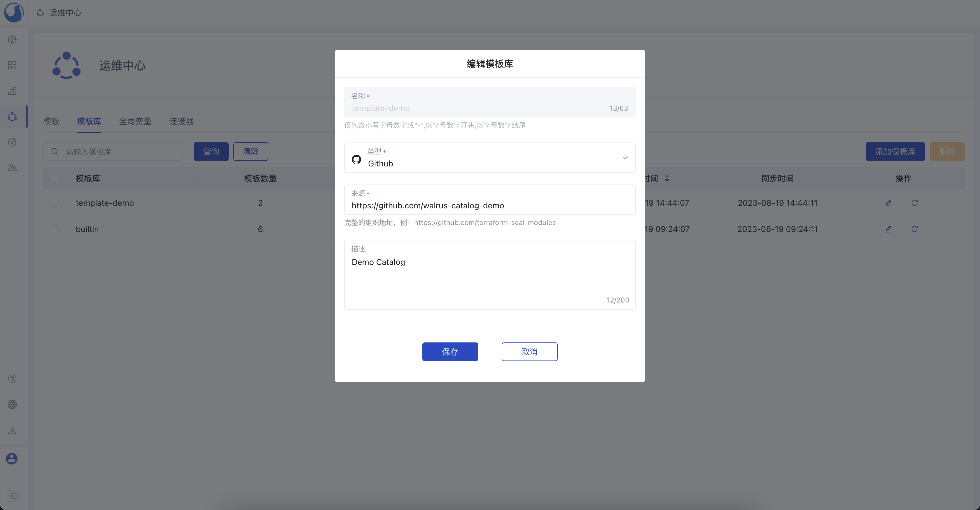This screenshot has width=980, height=510.
Task: Open the user account avatar icon
Action: (x=12, y=459)
